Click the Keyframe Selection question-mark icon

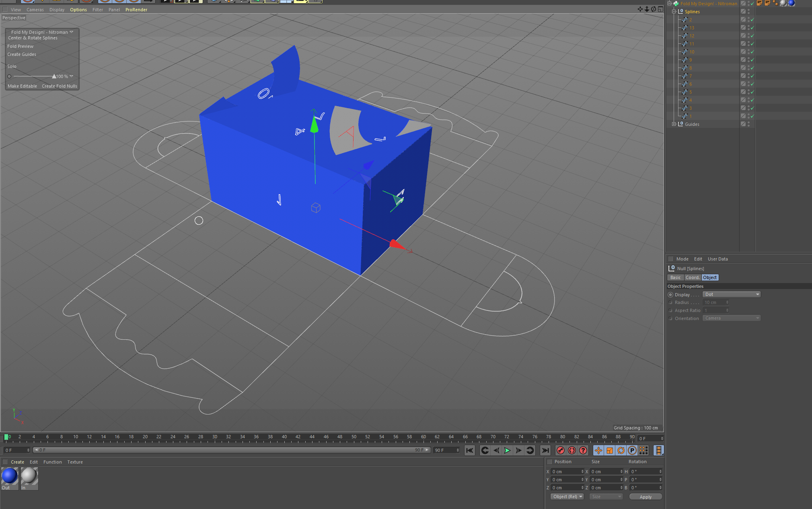(583, 450)
